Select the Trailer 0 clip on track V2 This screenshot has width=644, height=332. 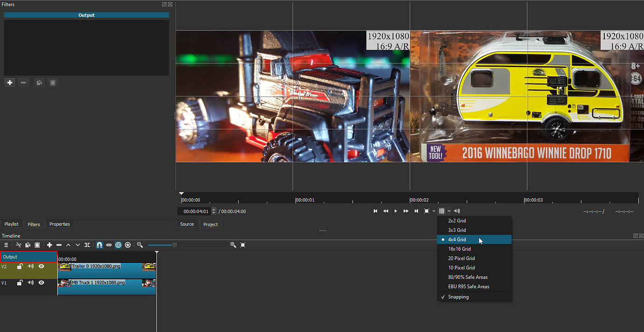106,270
